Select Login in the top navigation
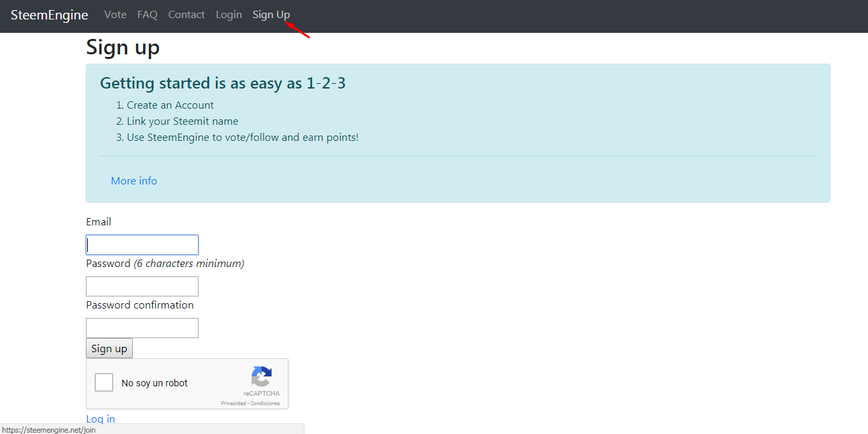The image size is (868, 434). coord(229,15)
